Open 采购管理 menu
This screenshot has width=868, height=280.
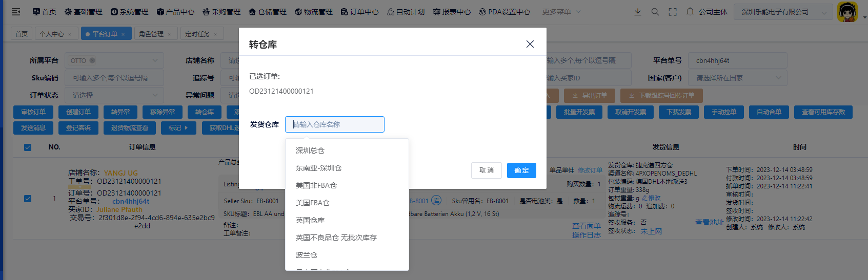(x=222, y=12)
